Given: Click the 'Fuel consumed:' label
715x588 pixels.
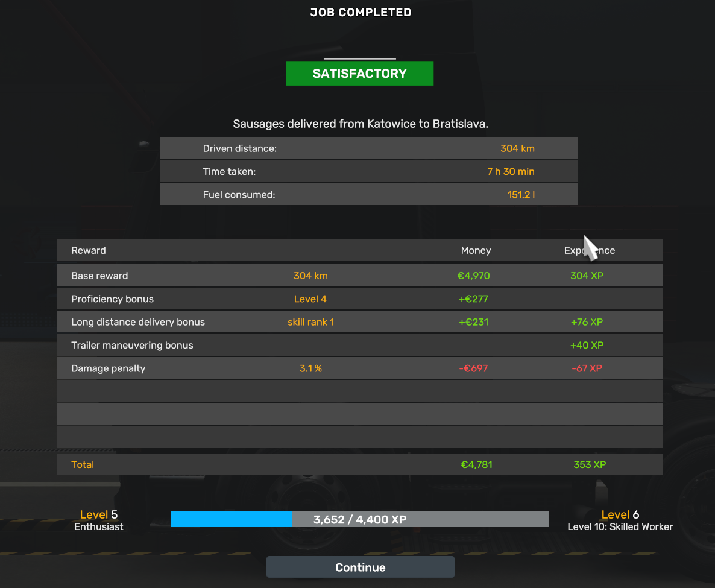Looking at the screenshot, I should [239, 195].
